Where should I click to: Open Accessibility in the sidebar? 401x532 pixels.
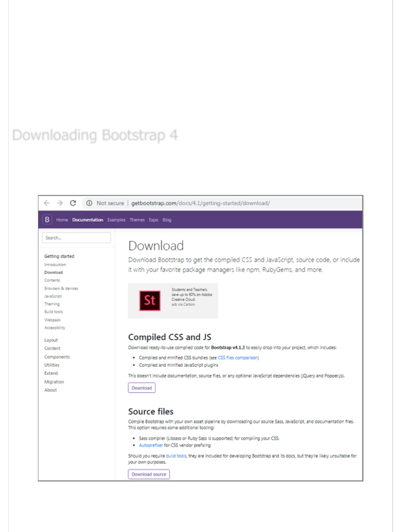(x=55, y=328)
